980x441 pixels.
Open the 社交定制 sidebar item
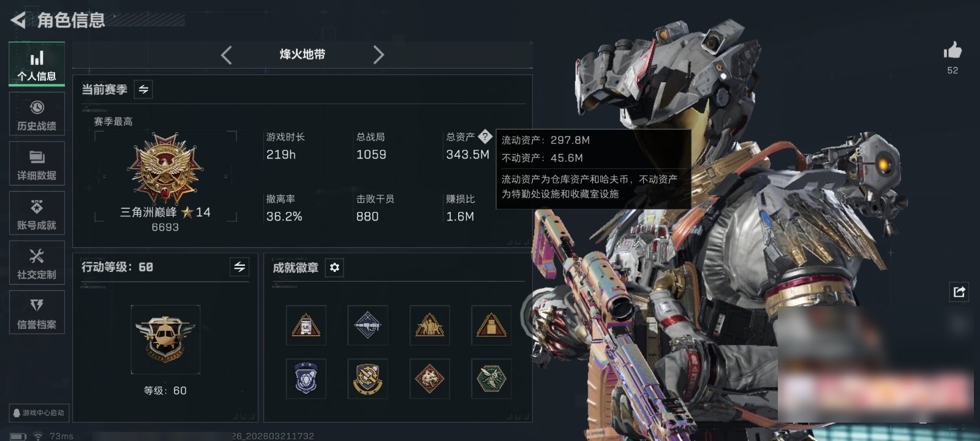pyautogui.click(x=37, y=263)
